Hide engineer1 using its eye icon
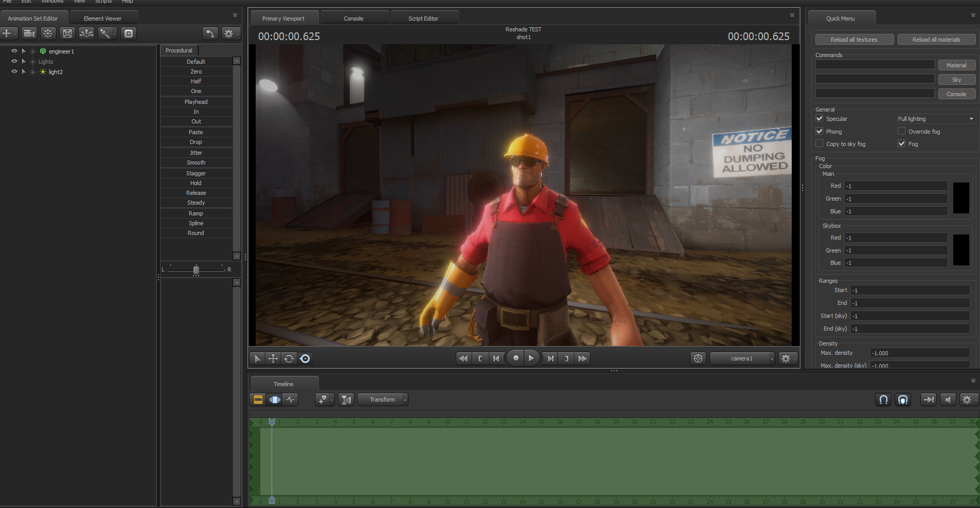The height and width of the screenshot is (508, 980). tap(14, 51)
